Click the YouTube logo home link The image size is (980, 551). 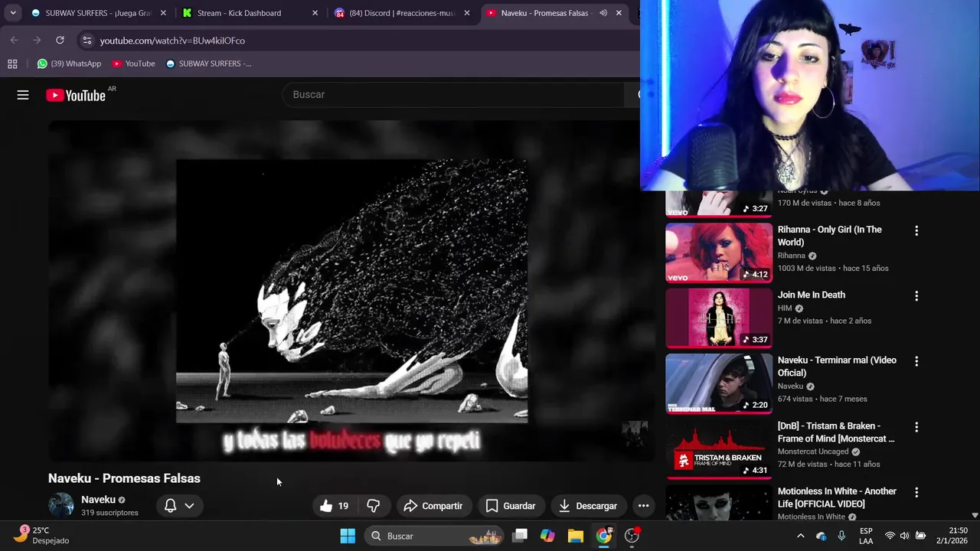click(x=75, y=95)
